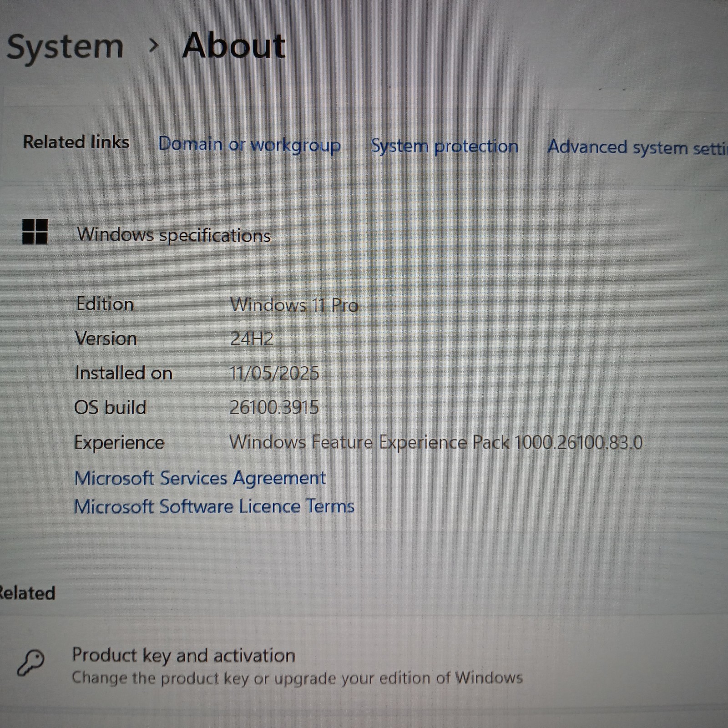This screenshot has height=728, width=728.
Task: Click the OS build label
Action: click(x=110, y=407)
